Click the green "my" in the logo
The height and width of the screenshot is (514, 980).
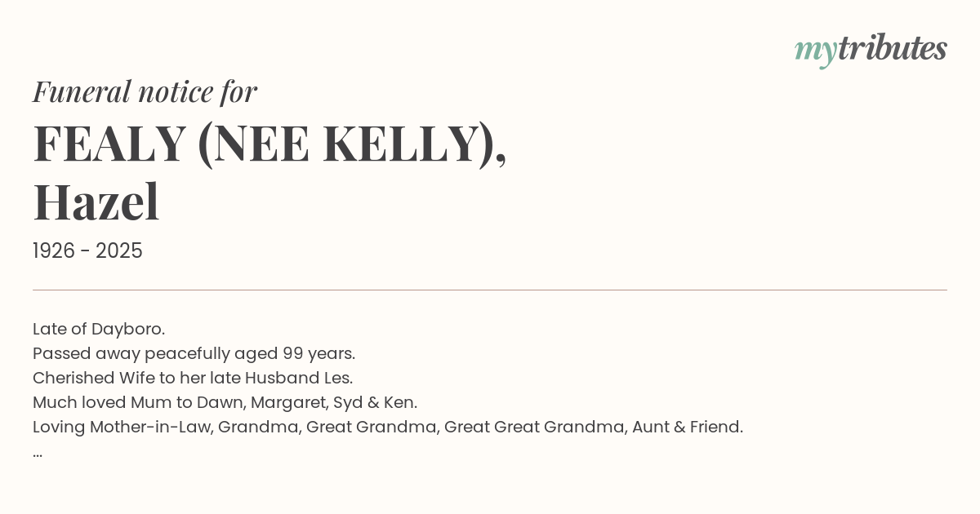click(x=815, y=51)
